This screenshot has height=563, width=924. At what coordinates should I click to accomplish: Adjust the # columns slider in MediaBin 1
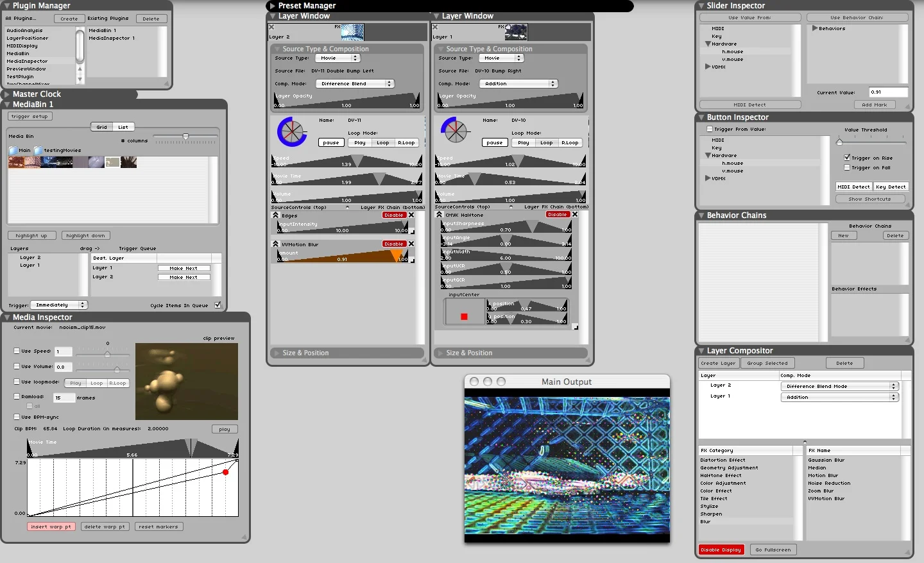tap(186, 137)
